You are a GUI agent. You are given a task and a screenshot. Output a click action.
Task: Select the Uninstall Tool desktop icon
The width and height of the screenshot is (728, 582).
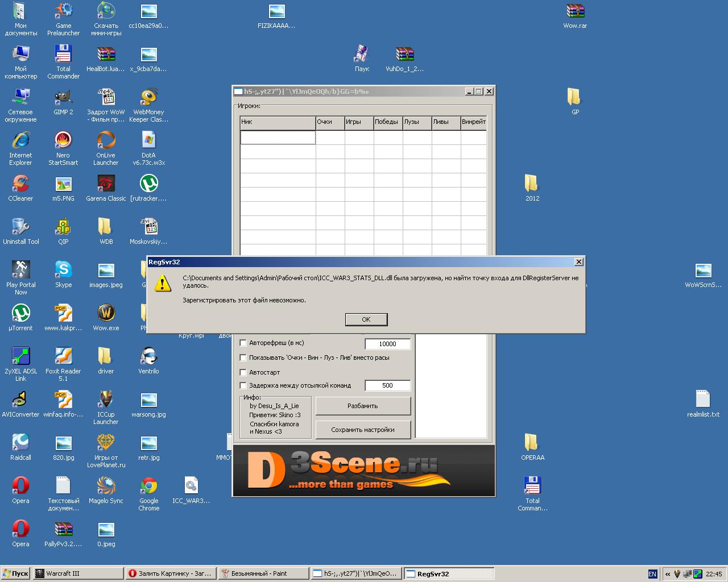point(20,232)
